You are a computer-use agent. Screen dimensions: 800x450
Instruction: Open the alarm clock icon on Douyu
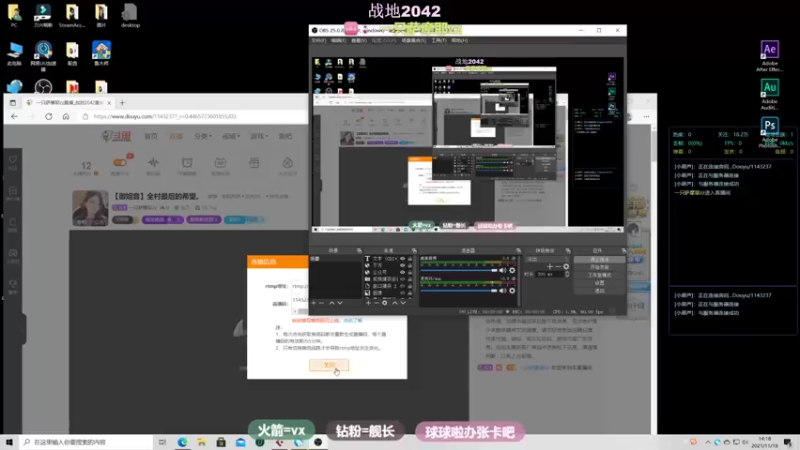point(187,164)
